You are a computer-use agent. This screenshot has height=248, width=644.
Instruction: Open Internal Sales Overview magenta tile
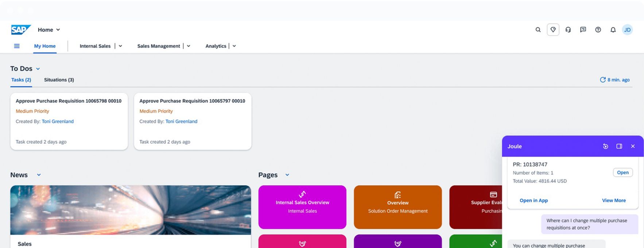point(302,207)
